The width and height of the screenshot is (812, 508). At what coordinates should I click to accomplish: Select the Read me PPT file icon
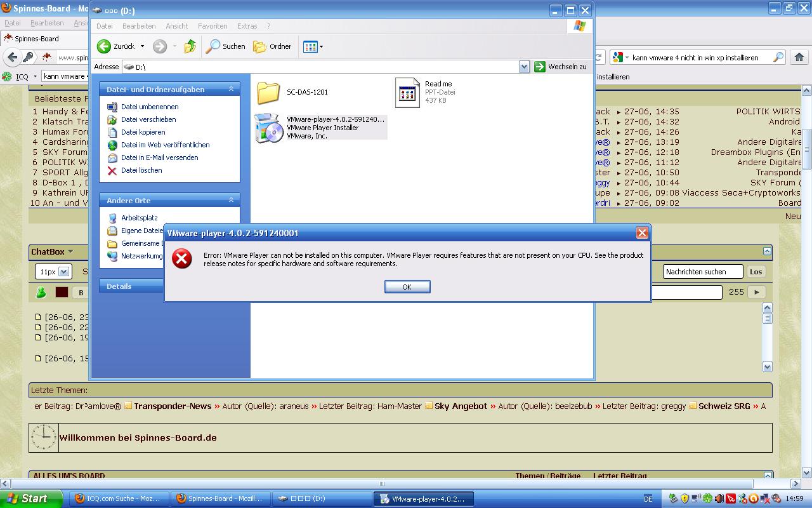tap(407, 93)
